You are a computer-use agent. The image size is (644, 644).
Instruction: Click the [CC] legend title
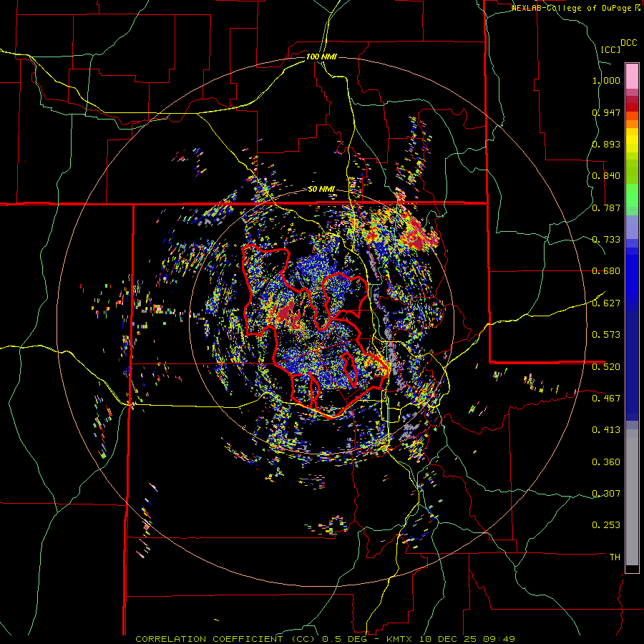[610, 49]
